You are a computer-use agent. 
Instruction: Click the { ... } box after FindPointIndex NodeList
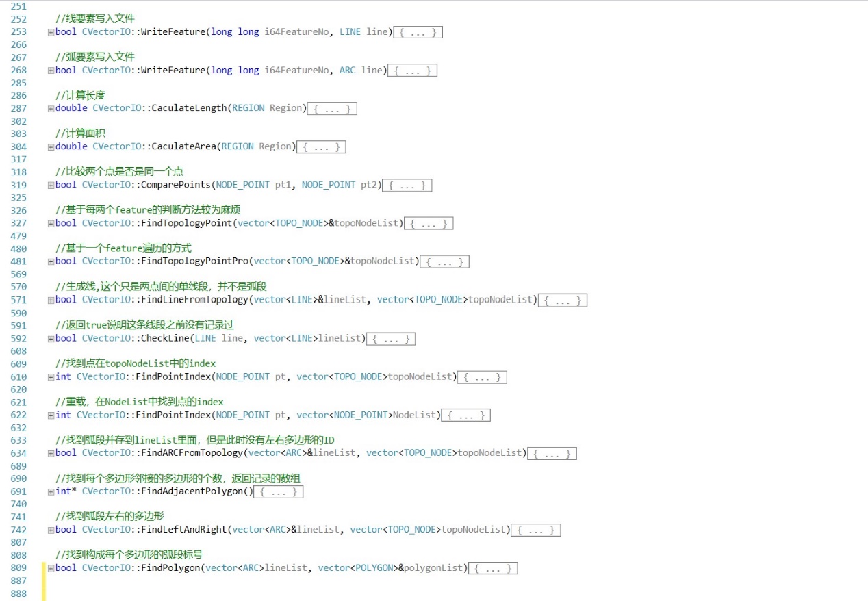[x=465, y=415]
